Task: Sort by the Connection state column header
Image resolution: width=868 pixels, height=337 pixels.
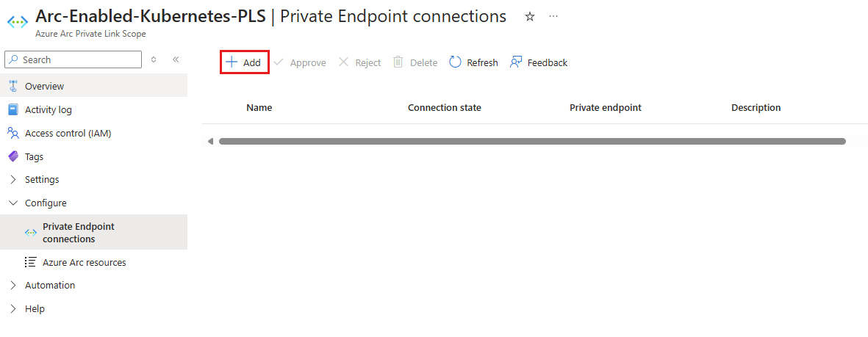Action: click(445, 107)
